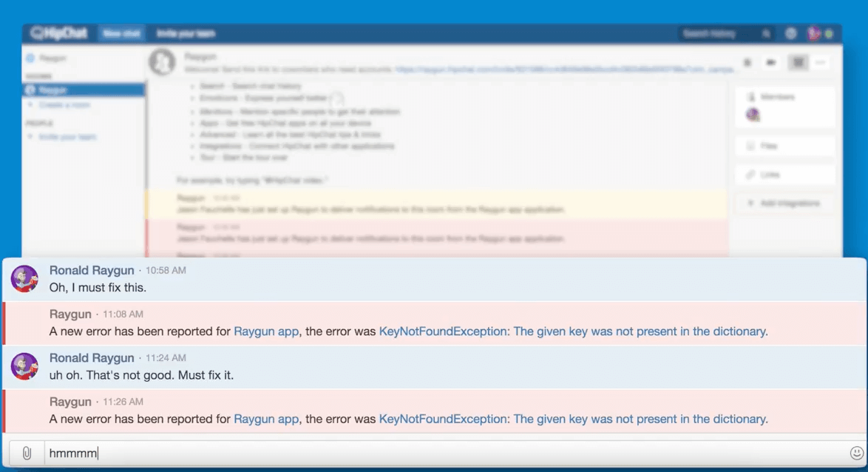868x472 pixels.
Task: Click the Raygun sender name at 11:26 AM
Action: [70, 402]
